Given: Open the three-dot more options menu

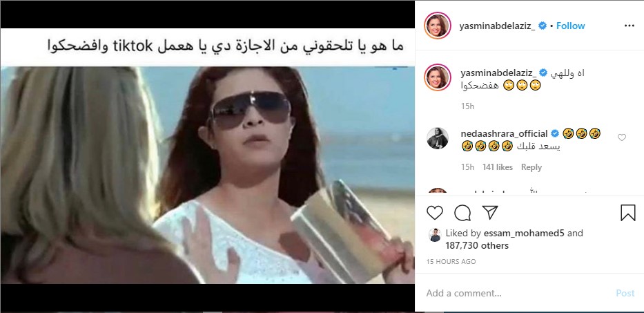Looking at the screenshot, I should [630, 26].
